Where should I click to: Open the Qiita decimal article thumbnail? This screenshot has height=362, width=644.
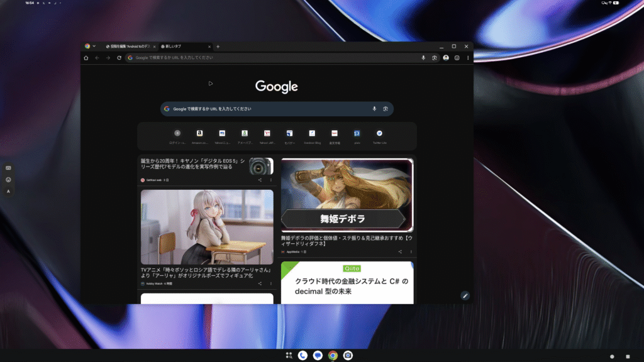pos(347,283)
